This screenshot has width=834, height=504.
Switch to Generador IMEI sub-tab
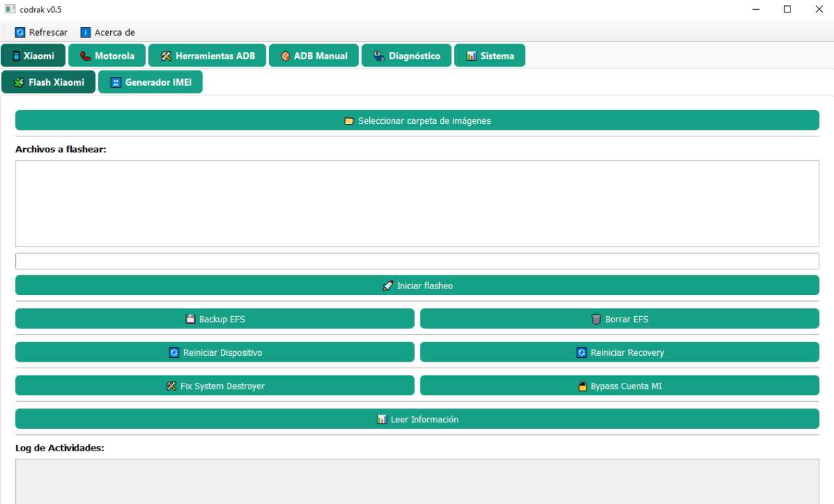[x=150, y=82]
